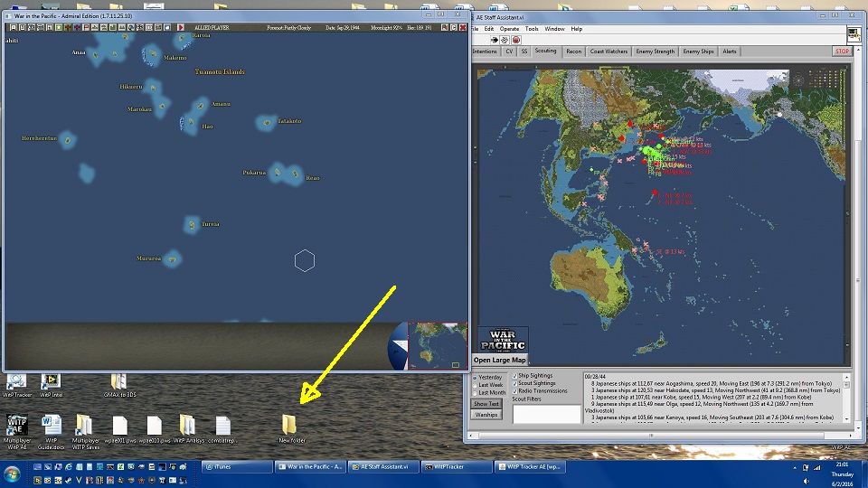Switch to War in the Pacific taskbar button
Image resolution: width=868 pixels, height=488 pixels.
310,467
